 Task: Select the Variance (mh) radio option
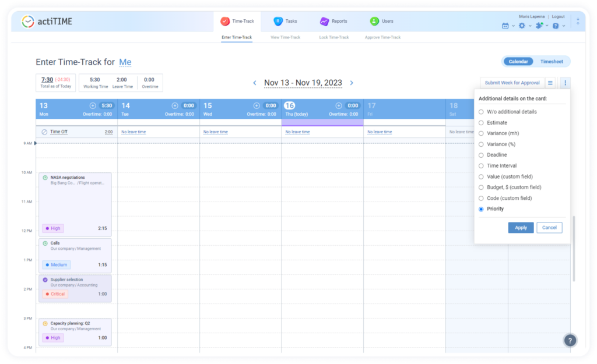point(481,133)
